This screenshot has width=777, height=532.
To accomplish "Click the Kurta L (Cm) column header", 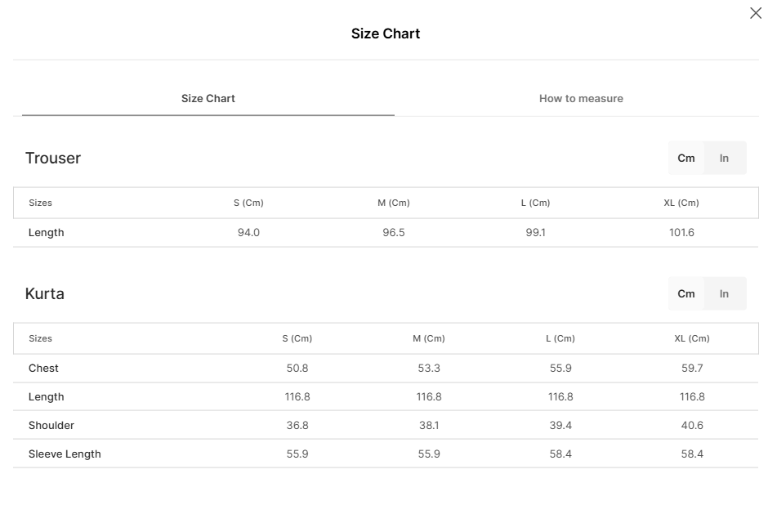I will (560, 338).
